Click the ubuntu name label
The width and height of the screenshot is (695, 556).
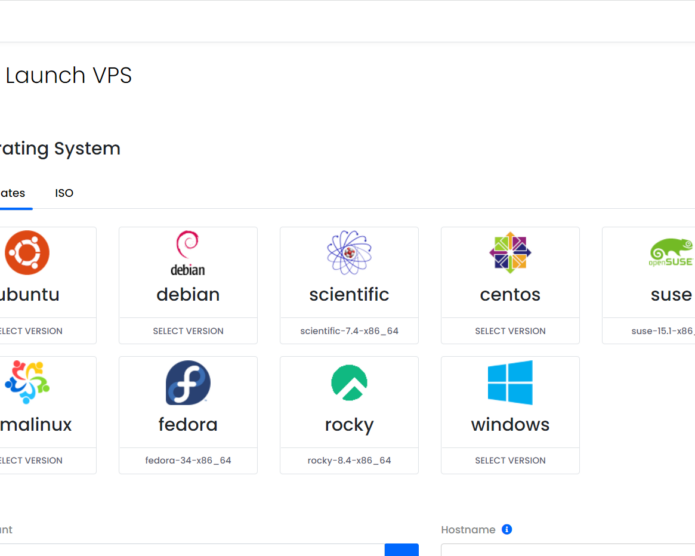29,295
